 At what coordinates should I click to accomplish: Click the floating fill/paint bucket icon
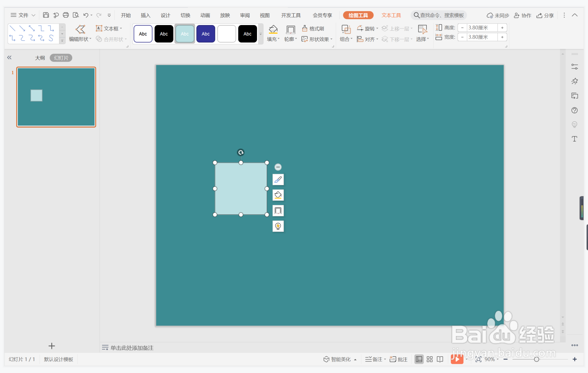tap(278, 195)
